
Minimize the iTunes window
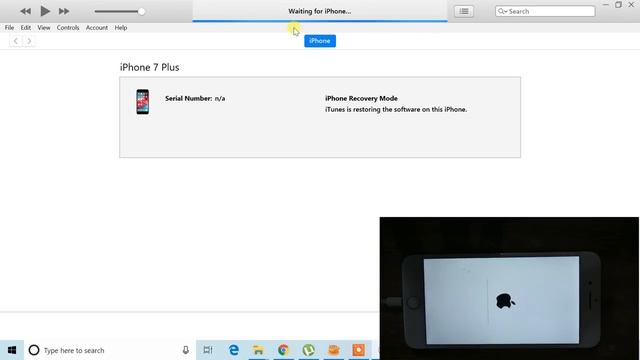(x=606, y=5)
